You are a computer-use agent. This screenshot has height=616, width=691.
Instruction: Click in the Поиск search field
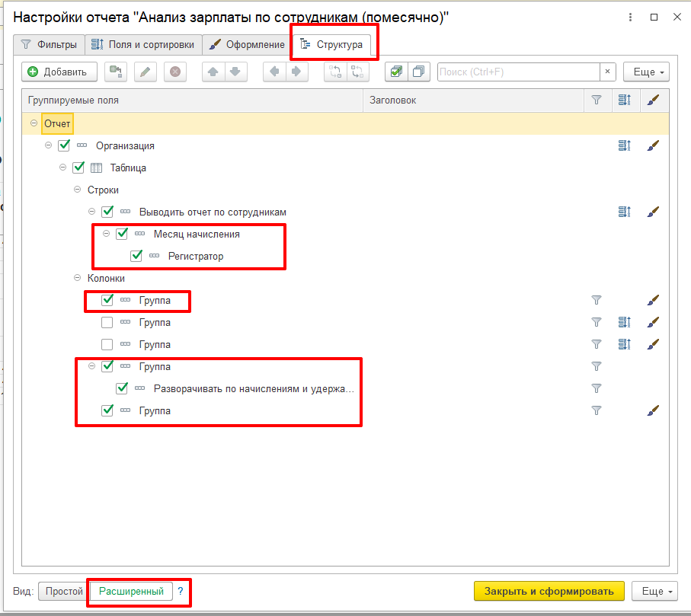coord(518,72)
